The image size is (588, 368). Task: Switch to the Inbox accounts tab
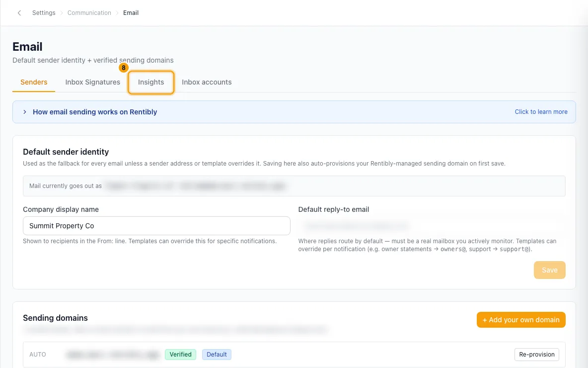pyautogui.click(x=207, y=82)
